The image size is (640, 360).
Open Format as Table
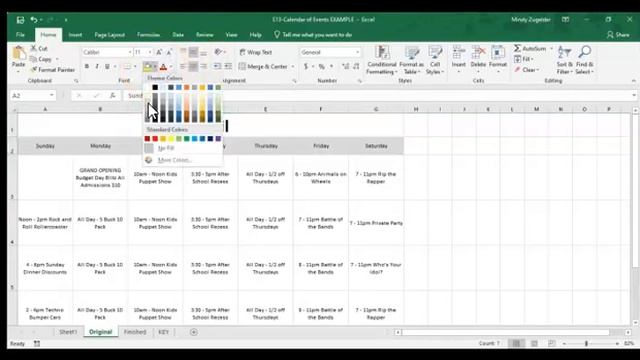pyautogui.click(x=411, y=60)
